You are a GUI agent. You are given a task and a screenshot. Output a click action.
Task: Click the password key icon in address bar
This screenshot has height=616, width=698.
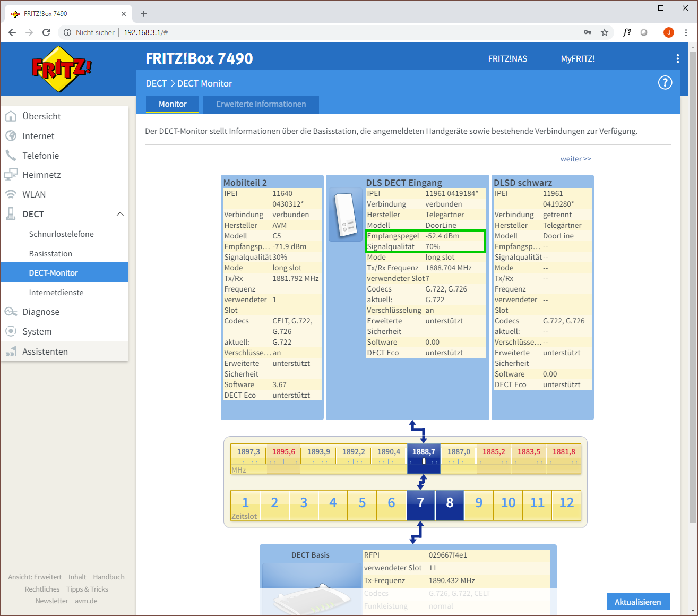pyautogui.click(x=588, y=32)
